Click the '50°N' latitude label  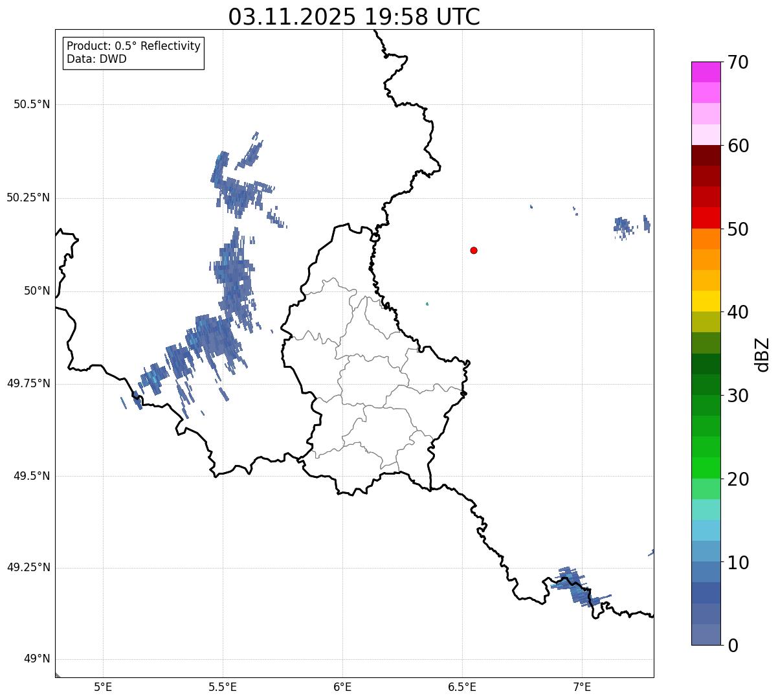tap(37, 291)
